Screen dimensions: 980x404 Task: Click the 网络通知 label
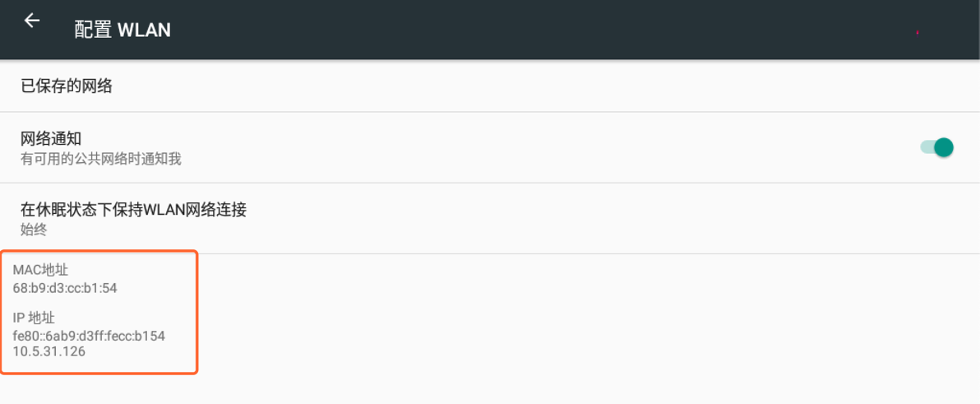51,139
